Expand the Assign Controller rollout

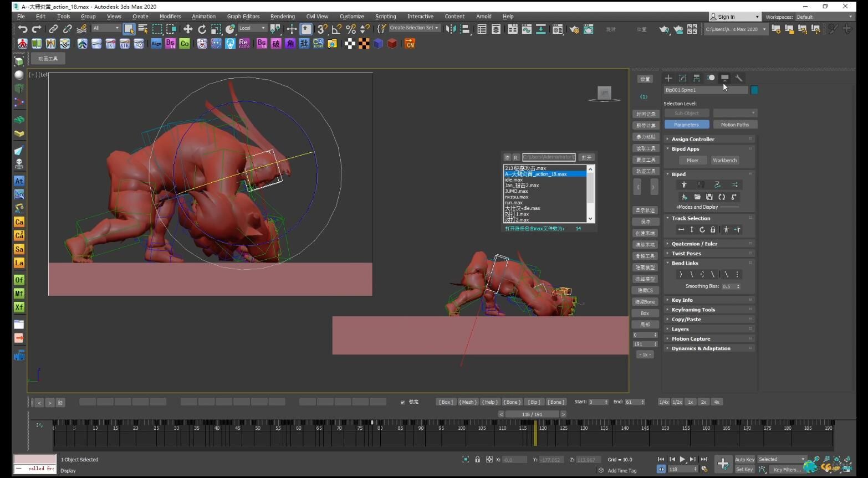pos(710,139)
